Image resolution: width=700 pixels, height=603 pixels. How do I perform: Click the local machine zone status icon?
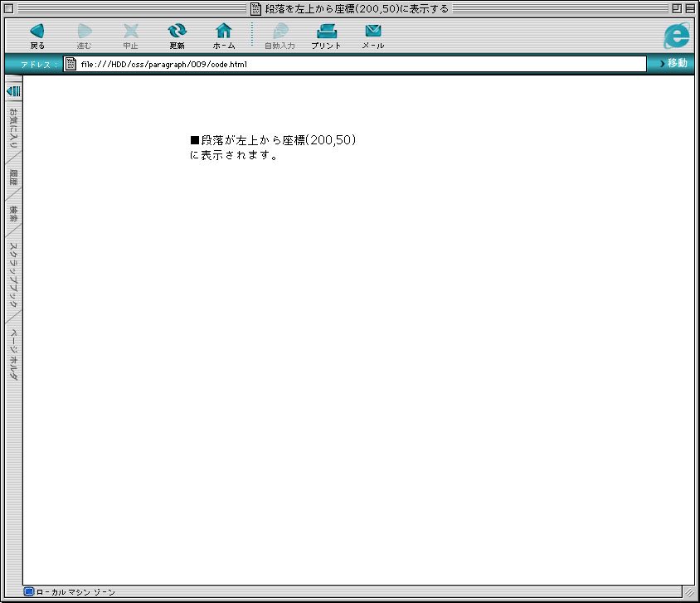(29, 592)
